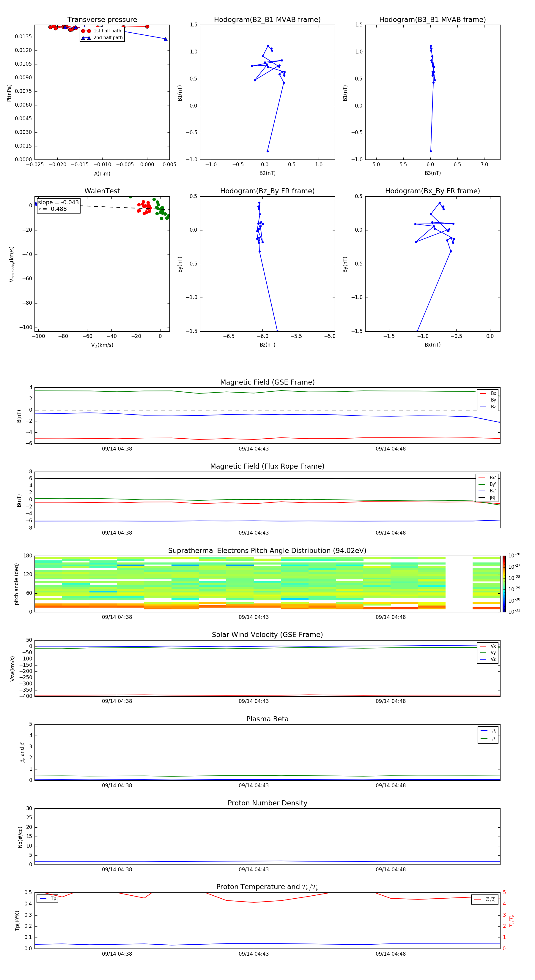
Task: Click the 'r = -0.488' annotation
Action: 53,209
